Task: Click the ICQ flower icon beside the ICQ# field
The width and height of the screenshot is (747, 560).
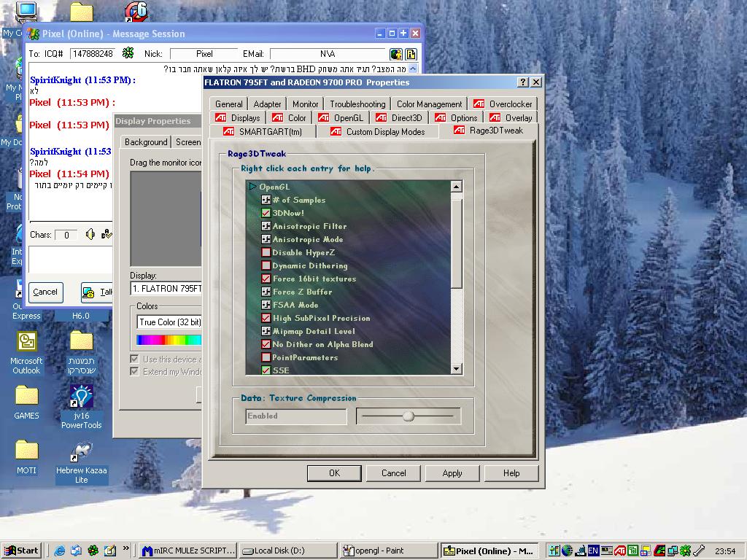Action: point(128,52)
